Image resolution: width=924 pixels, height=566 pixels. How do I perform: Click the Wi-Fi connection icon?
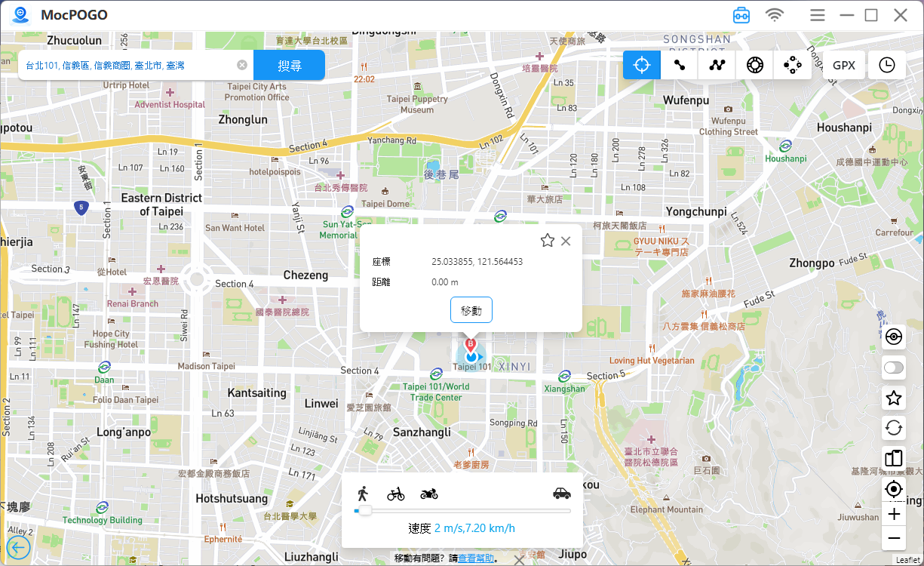point(775,15)
